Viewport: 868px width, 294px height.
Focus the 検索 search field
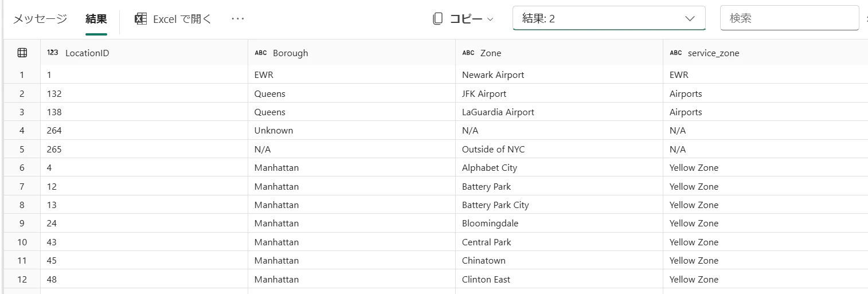tap(789, 18)
